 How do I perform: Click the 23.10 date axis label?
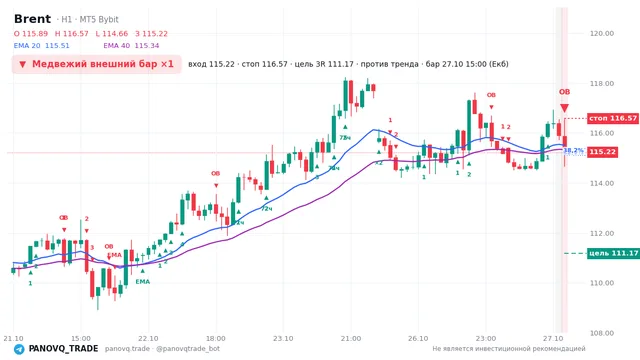click(x=283, y=338)
